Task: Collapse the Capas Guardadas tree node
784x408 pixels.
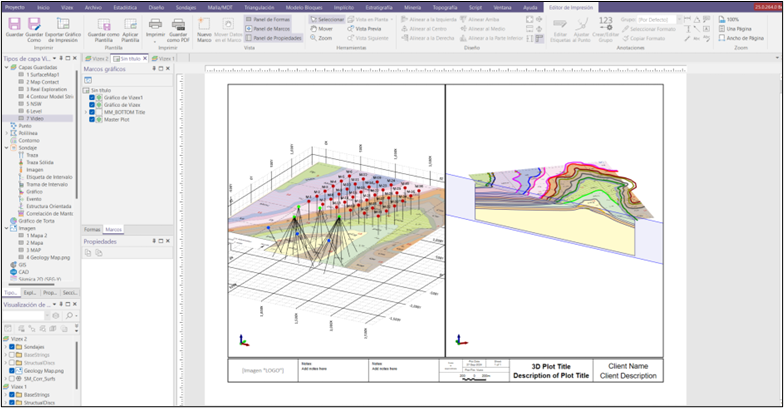Action: pos(4,68)
